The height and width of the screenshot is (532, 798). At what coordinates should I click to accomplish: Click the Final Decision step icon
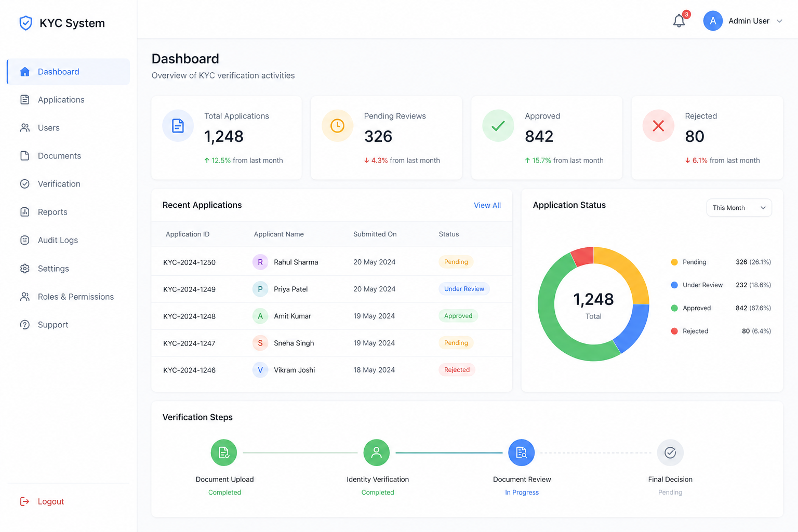coord(670,453)
